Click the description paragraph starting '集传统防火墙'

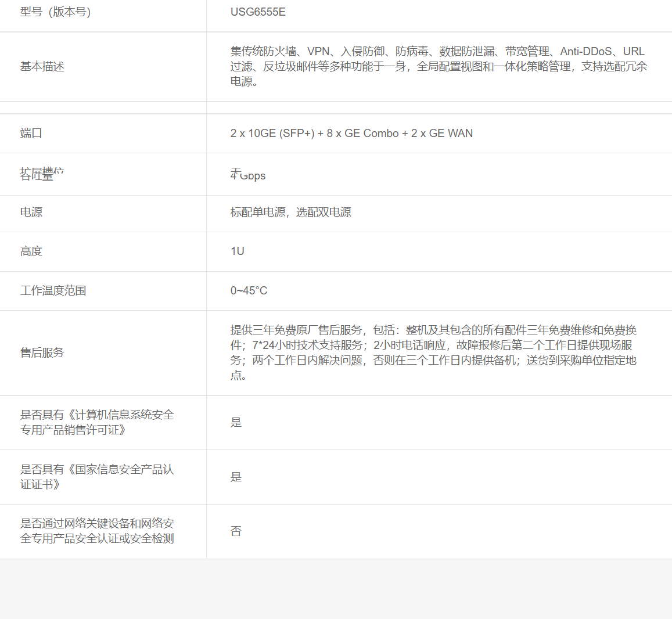pos(439,66)
